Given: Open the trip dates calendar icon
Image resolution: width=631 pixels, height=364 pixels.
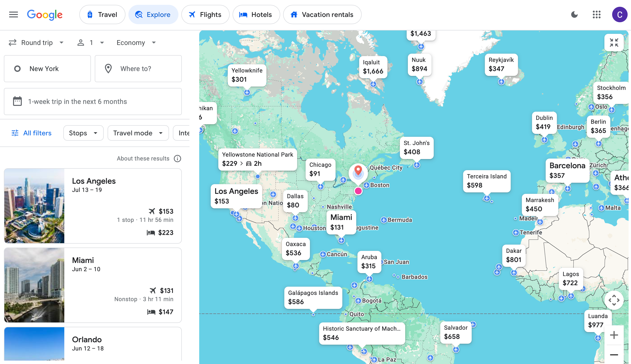Looking at the screenshot, I should (x=17, y=101).
